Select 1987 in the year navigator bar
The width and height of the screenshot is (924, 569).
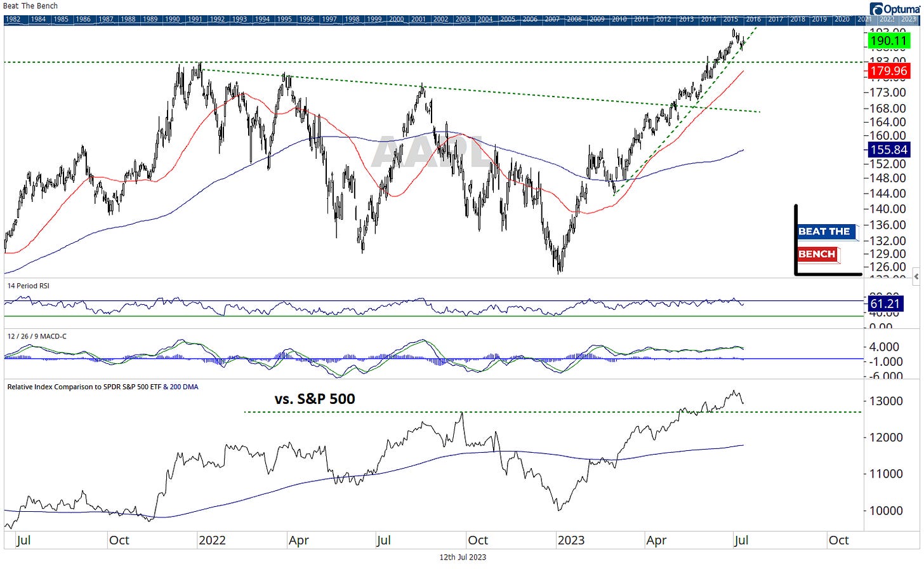(106, 19)
